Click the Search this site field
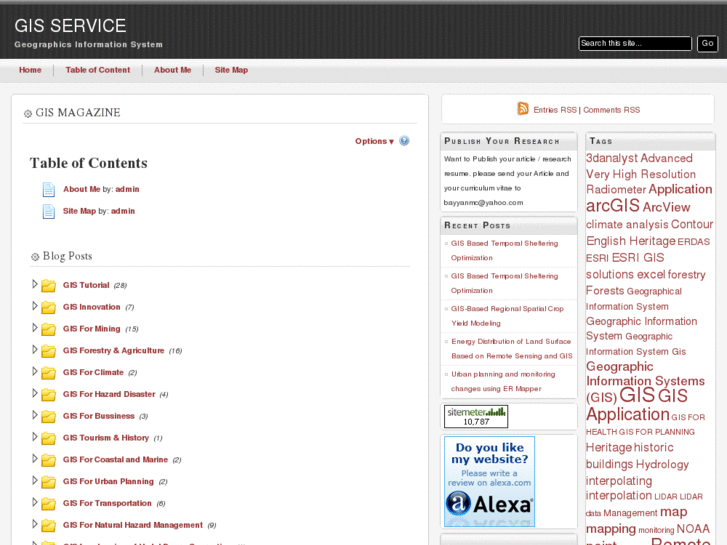 point(635,43)
